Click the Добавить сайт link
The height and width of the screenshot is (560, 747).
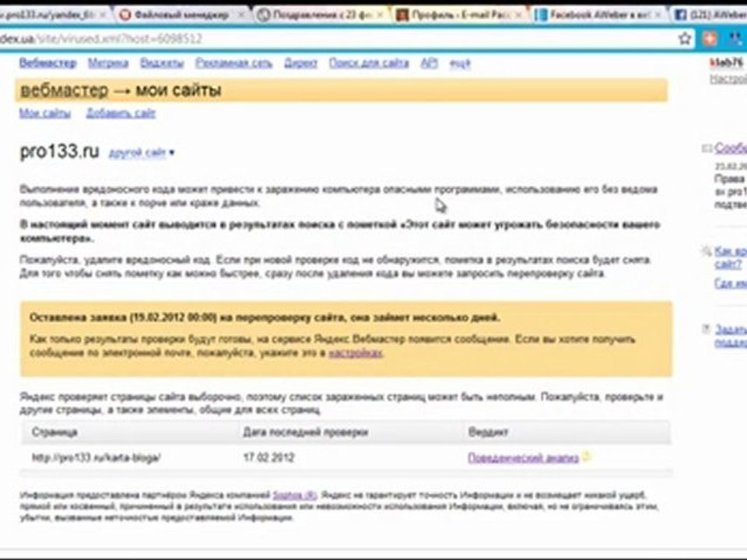point(121,114)
